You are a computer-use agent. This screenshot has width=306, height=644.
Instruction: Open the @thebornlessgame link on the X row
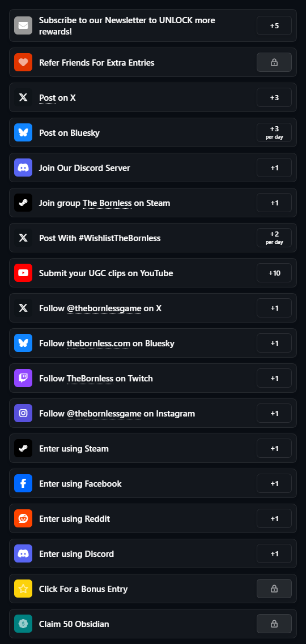pyautogui.click(x=104, y=308)
